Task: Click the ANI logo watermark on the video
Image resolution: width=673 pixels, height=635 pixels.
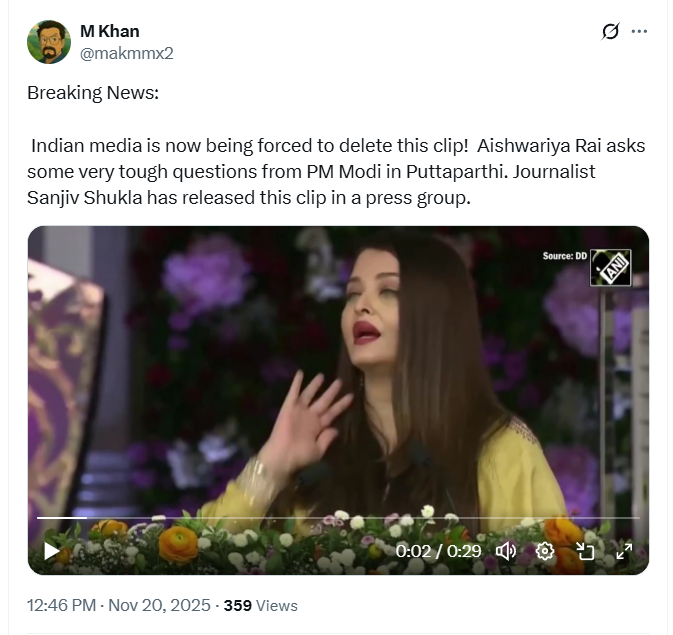Action: (610, 267)
